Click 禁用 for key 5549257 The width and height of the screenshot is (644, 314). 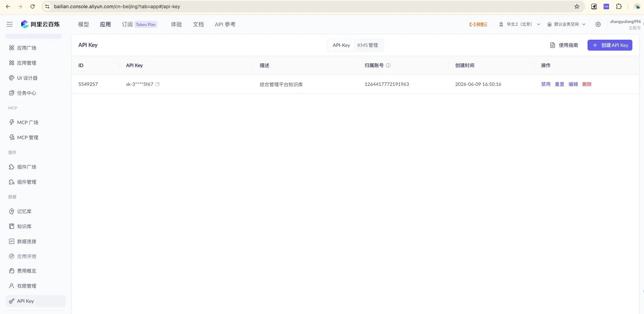[x=546, y=84]
